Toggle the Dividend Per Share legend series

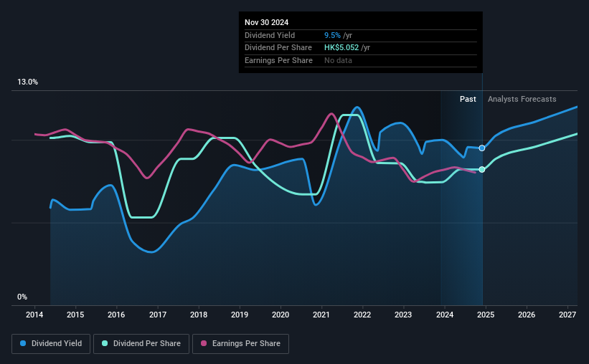(x=141, y=344)
